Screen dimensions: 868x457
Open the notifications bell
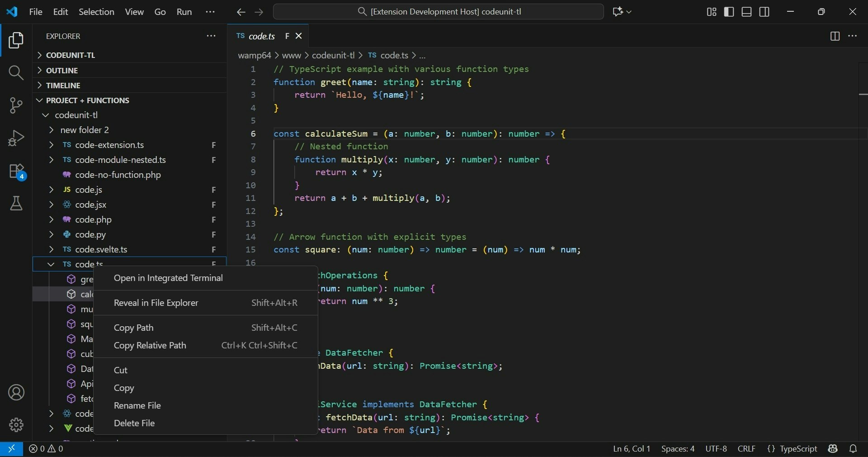[854, 449]
